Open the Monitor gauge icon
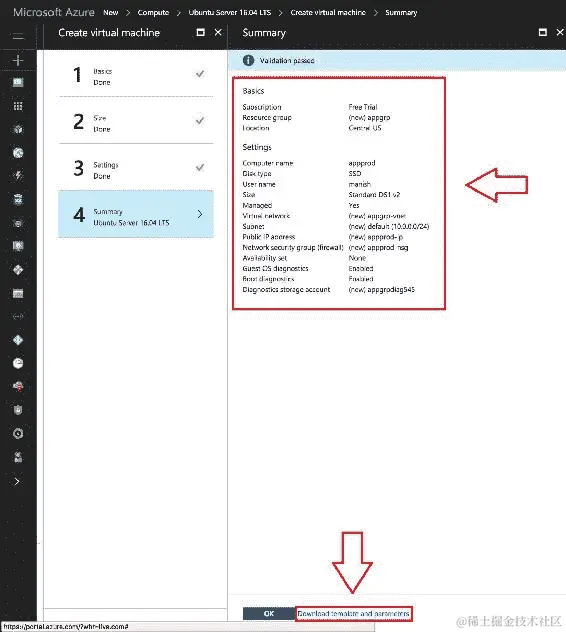This screenshot has width=566, height=632. (18, 364)
